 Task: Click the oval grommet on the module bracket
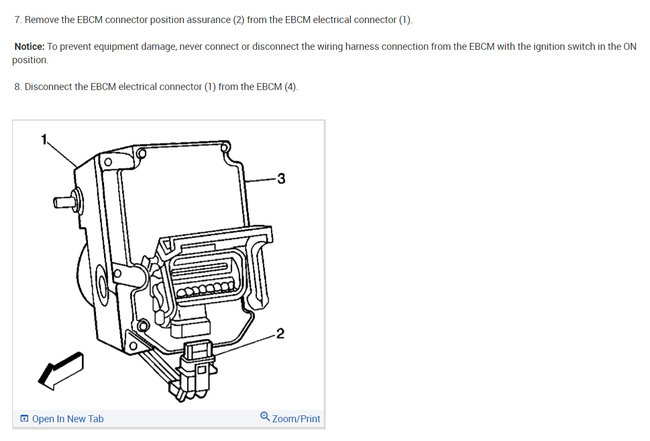pos(102,282)
